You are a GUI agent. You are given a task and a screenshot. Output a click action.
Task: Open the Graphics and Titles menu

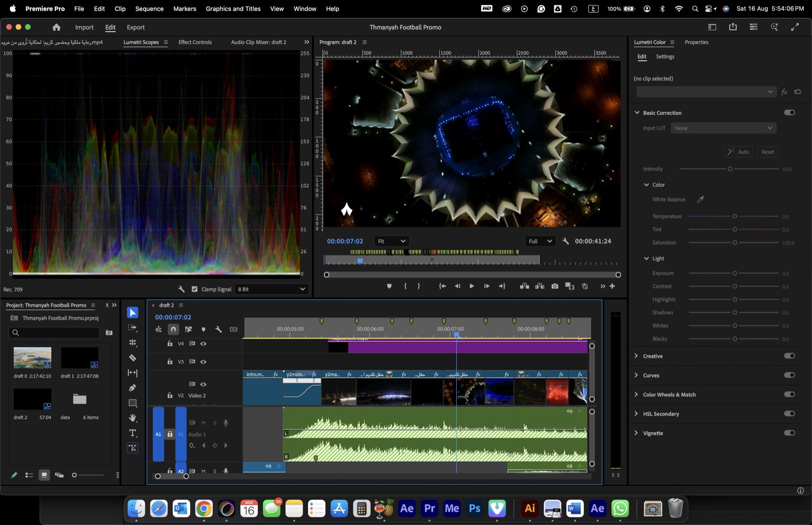tap(233, 9)
